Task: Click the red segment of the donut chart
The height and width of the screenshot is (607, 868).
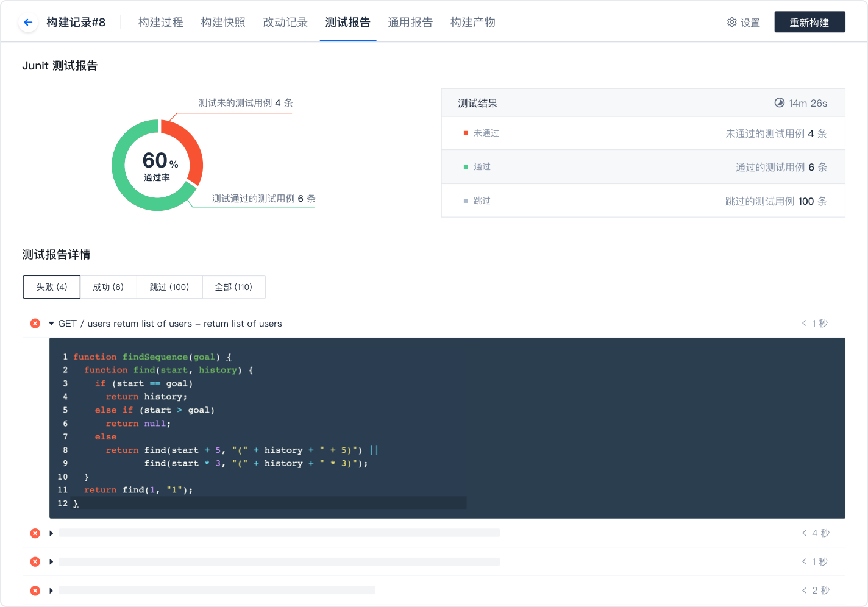Action: [x=189, y=151]
